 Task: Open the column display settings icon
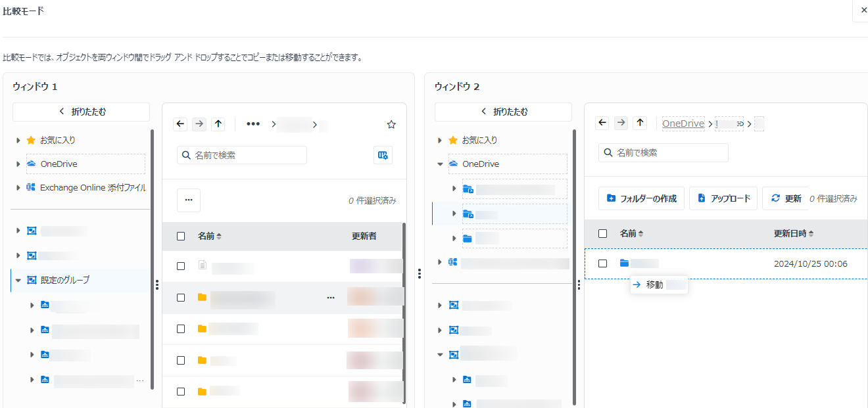tap(383, 155)
